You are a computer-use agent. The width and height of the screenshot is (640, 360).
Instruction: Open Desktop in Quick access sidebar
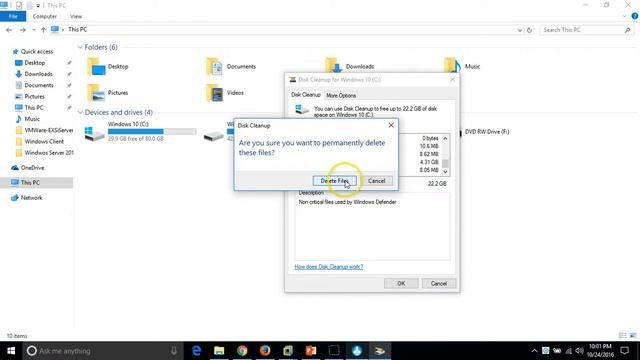35,63
